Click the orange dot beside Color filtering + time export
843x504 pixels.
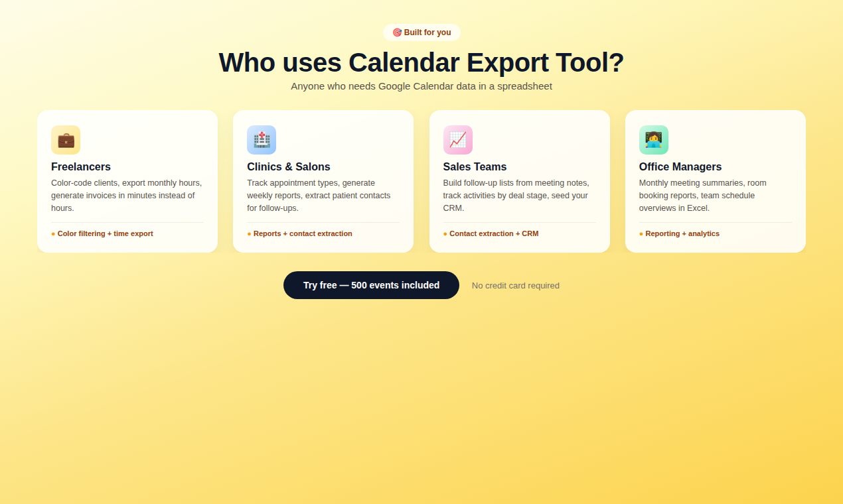[52, 233]
